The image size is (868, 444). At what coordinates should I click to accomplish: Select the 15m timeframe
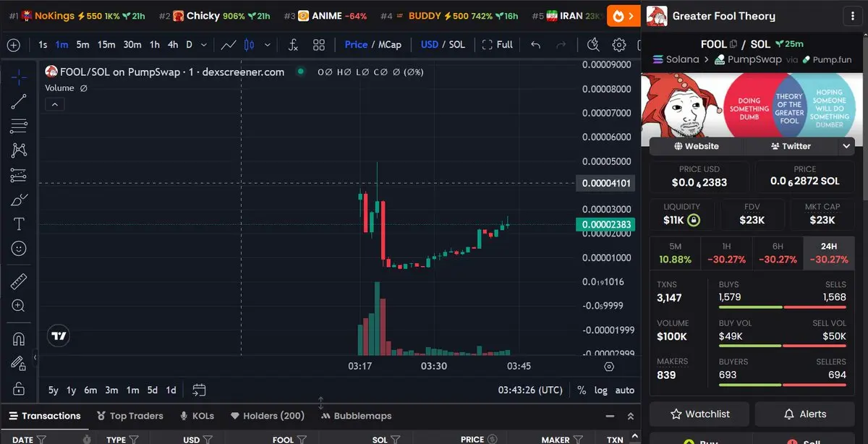pyautogui.click(x=106, y=44)
